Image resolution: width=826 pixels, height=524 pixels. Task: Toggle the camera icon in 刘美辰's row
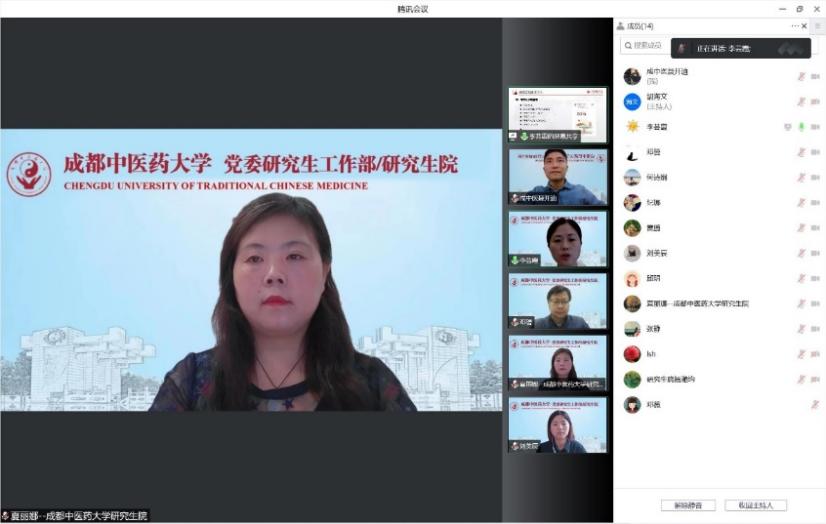pyautogui.click(x=815, y=253)
